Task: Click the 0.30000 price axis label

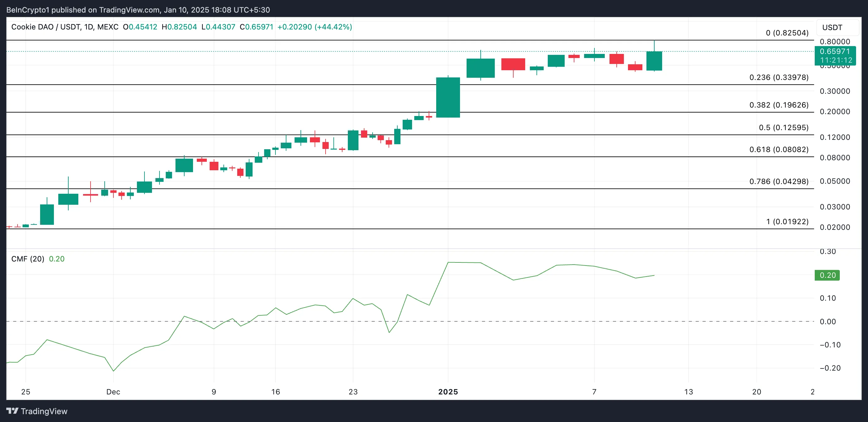Action: [x=835, y=91]
